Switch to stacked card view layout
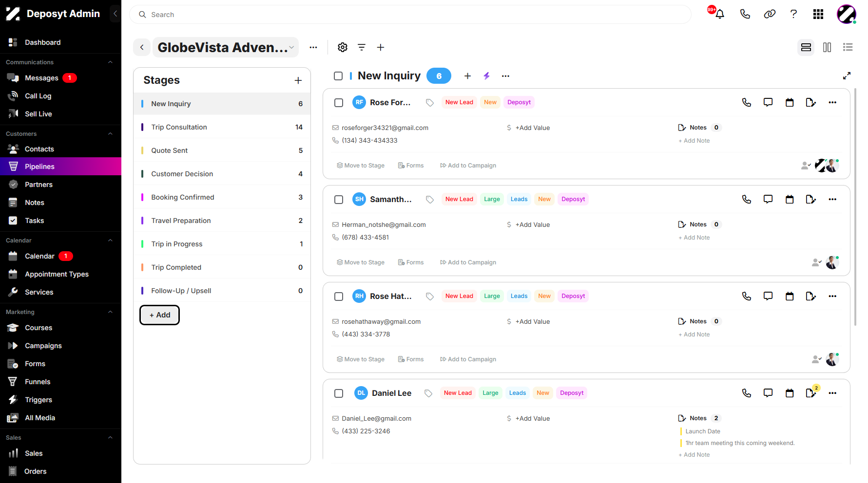868x483 pixels. [806, 47]
